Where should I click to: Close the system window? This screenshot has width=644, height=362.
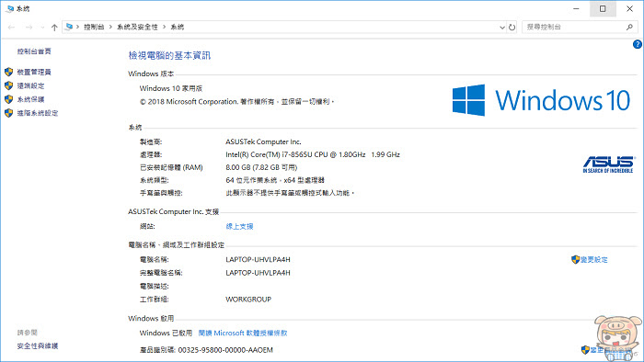(629, 8)
